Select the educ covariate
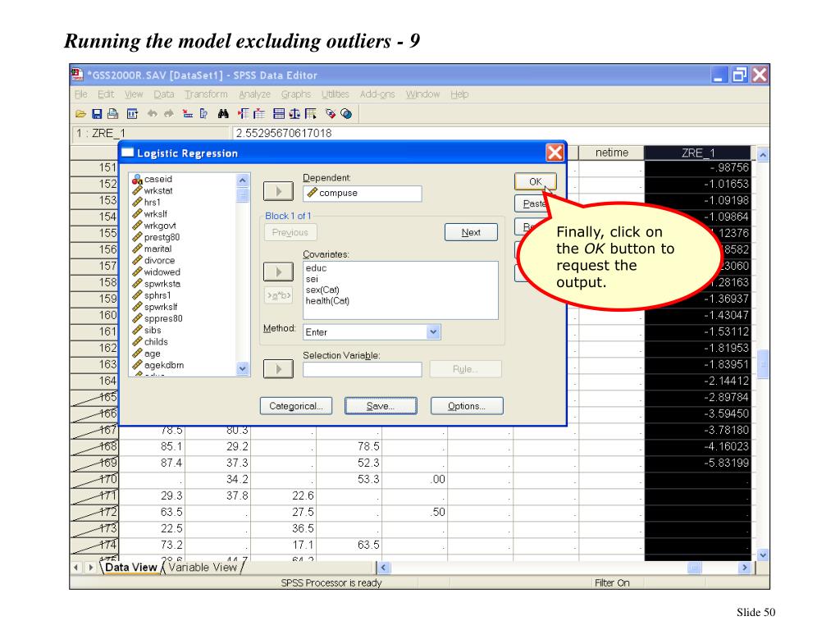Image resolution: width=840 pixels, height=630 pixels. 316,268
